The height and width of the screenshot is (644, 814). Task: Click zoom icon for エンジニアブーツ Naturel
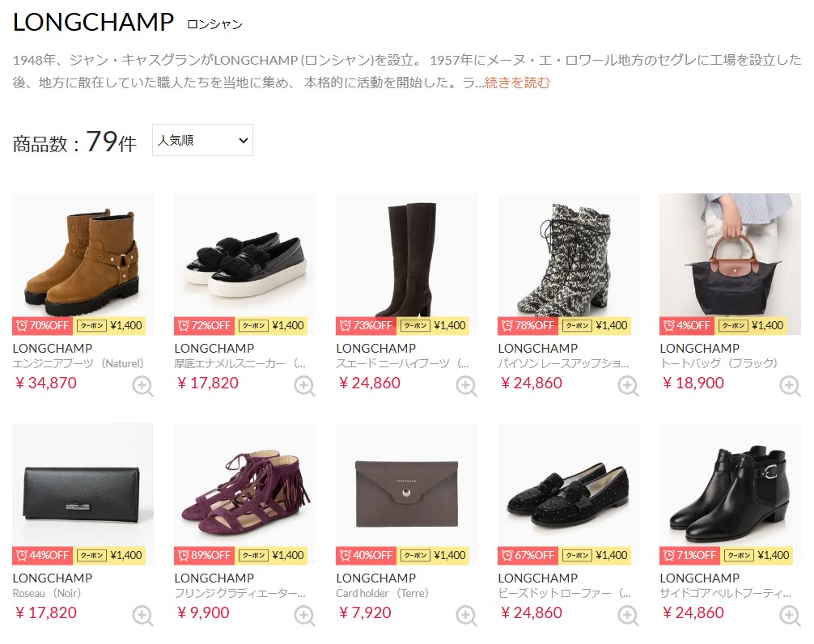tap(142, 386)
